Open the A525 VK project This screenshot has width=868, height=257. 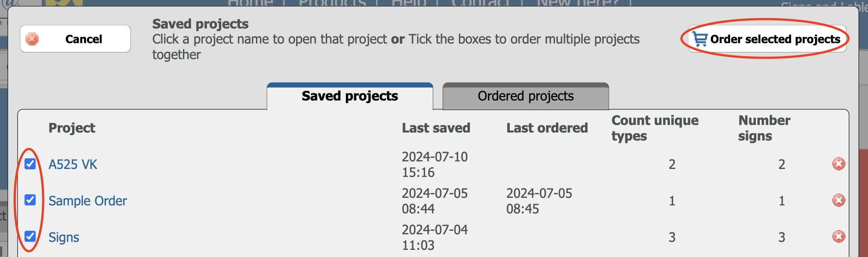tap(73, 165)
